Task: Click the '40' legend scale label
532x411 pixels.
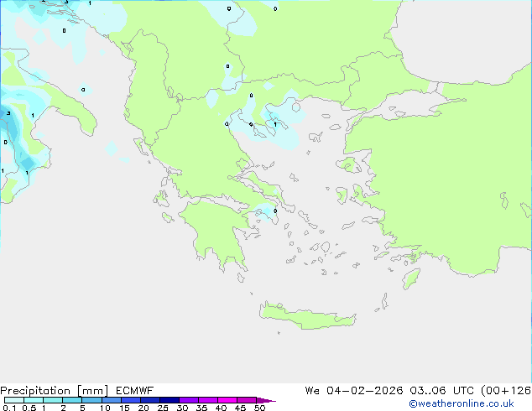Action: tap(221, 408)
